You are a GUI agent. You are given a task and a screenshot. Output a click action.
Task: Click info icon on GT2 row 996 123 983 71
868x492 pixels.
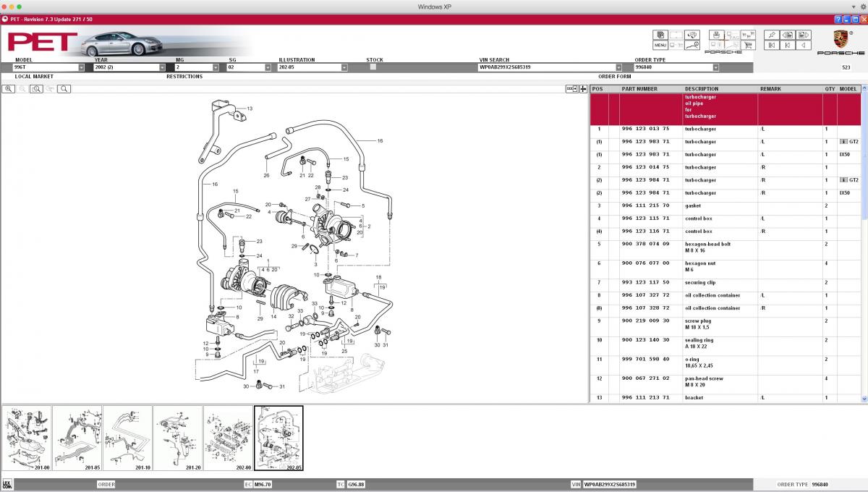(x=843, y=142)
